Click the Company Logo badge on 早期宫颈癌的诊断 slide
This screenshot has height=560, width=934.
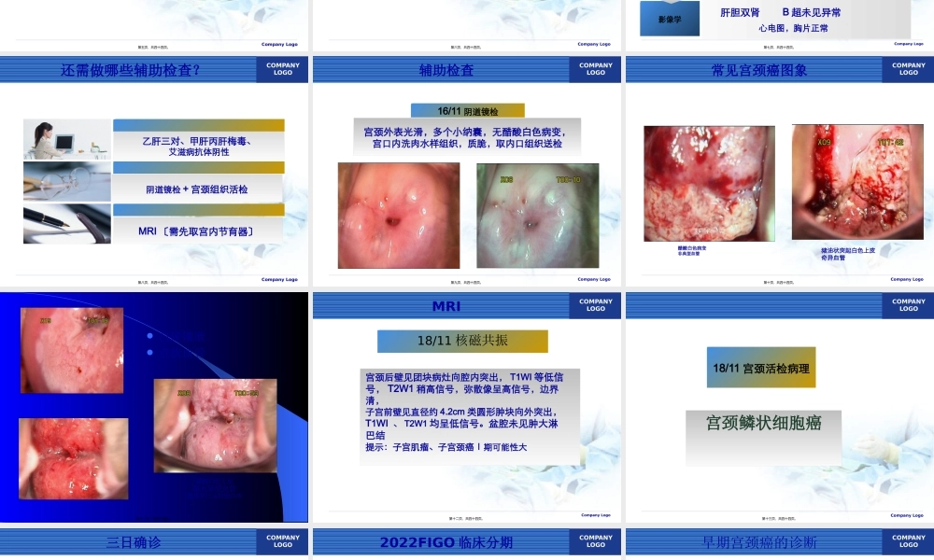click(x=906, y=540)
